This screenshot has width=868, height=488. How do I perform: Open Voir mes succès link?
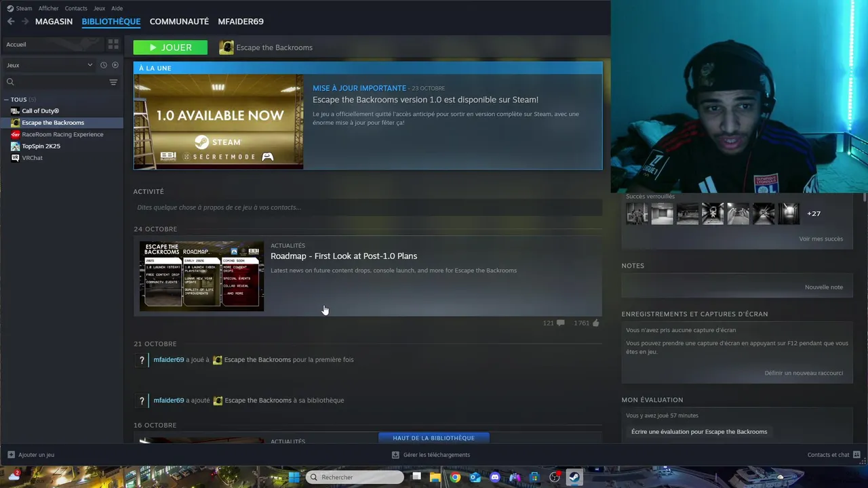pyautogui.click(x=821, y=239)
